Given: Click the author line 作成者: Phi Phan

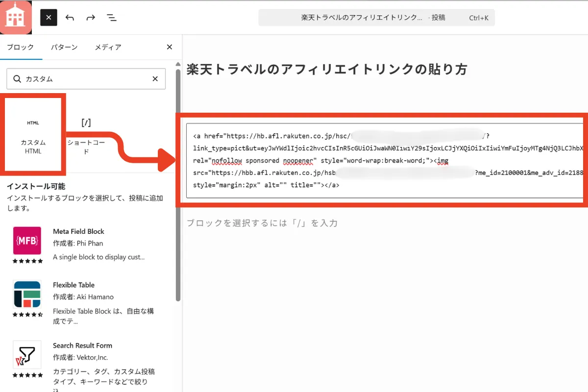Looking at the screenshot, I should click(78, 243).
